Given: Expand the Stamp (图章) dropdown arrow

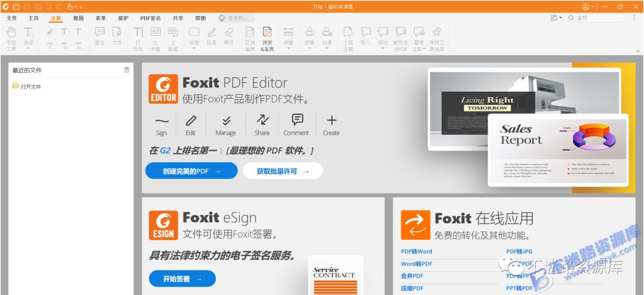Looking at the screenshot, I should [309, 48].
